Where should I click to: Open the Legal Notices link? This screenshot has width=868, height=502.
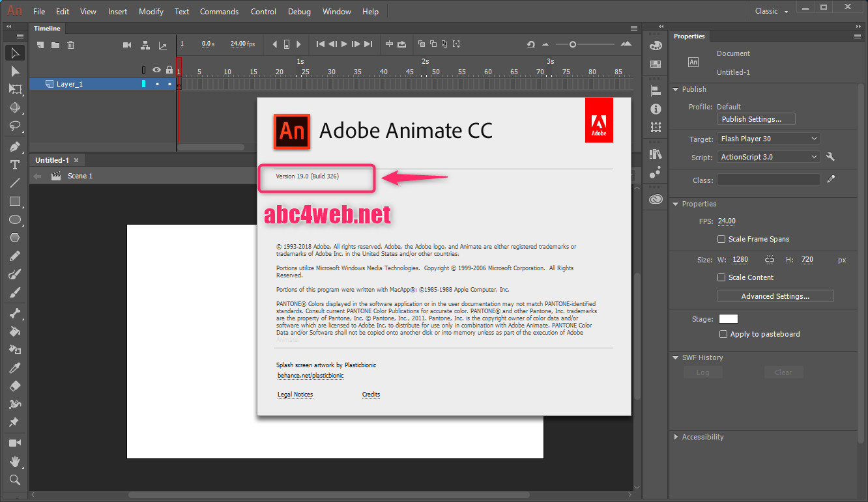pyautogui.click(x=295, y=395)
